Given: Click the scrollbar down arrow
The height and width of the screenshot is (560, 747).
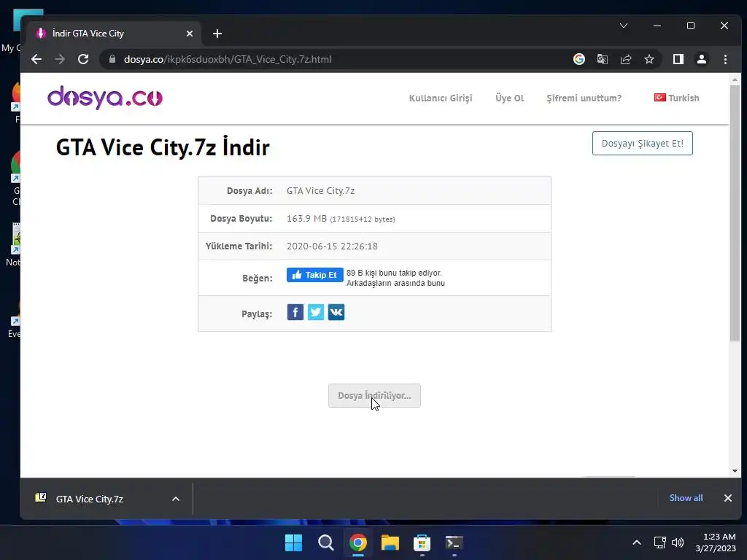Looking at the screenshot, I should point(735,470).
